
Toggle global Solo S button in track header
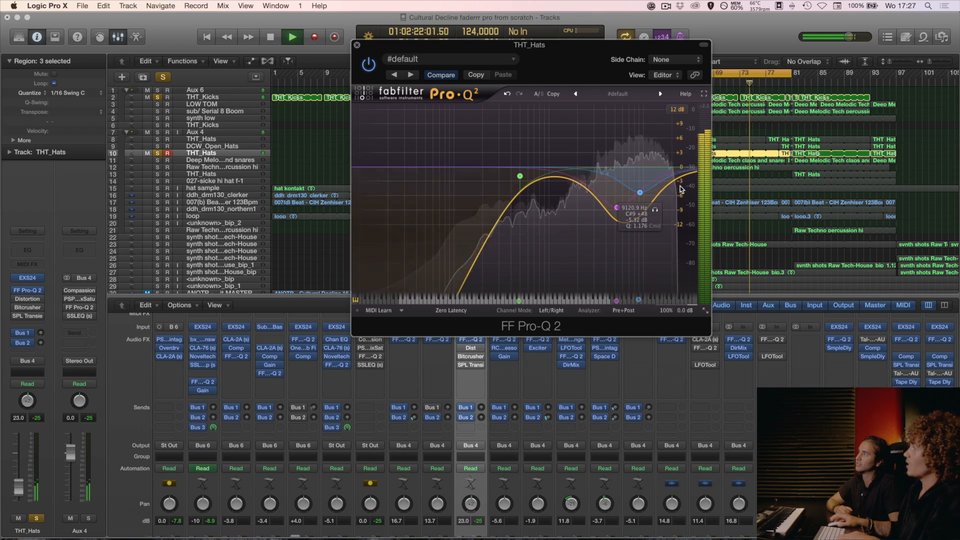click(163, 77)
